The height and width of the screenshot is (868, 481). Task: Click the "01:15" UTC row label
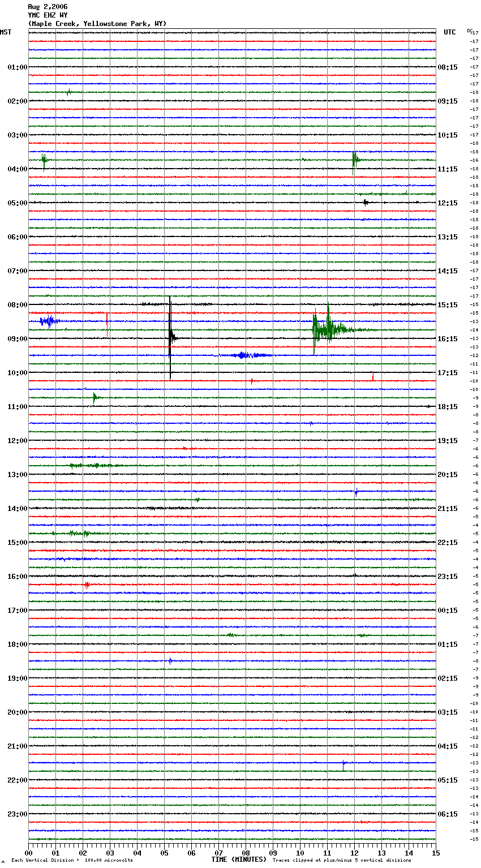[x=448, y=644]
